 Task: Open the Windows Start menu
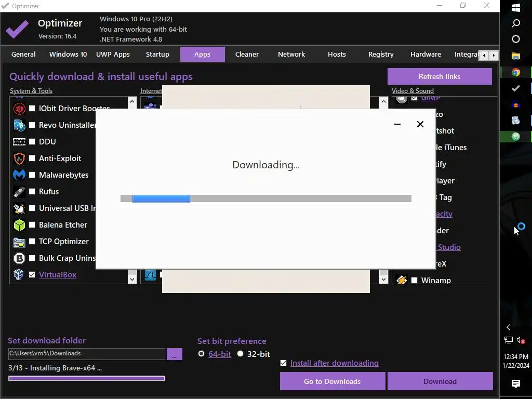[516, 7]
